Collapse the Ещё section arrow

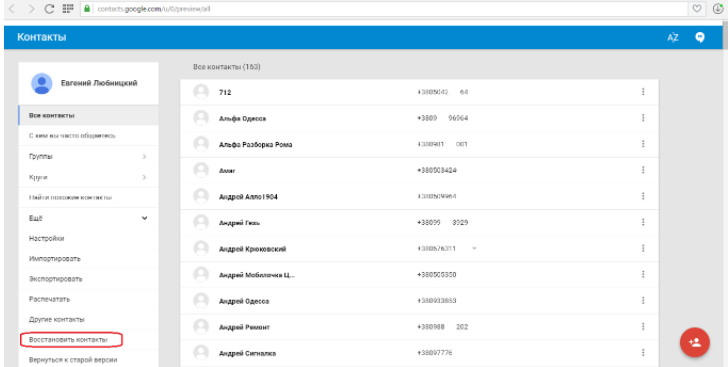pos(144,218)
